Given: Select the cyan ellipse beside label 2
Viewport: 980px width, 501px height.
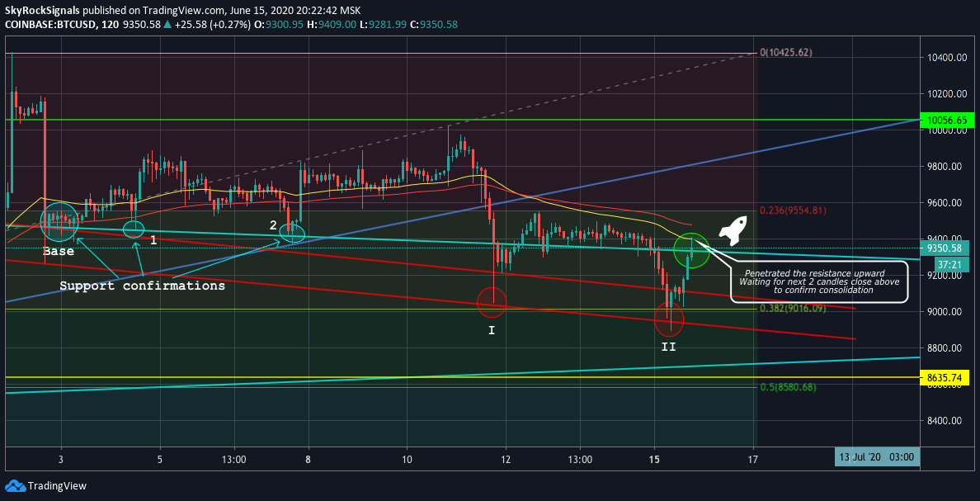Looking at the screenshot, I should point(292,234).
